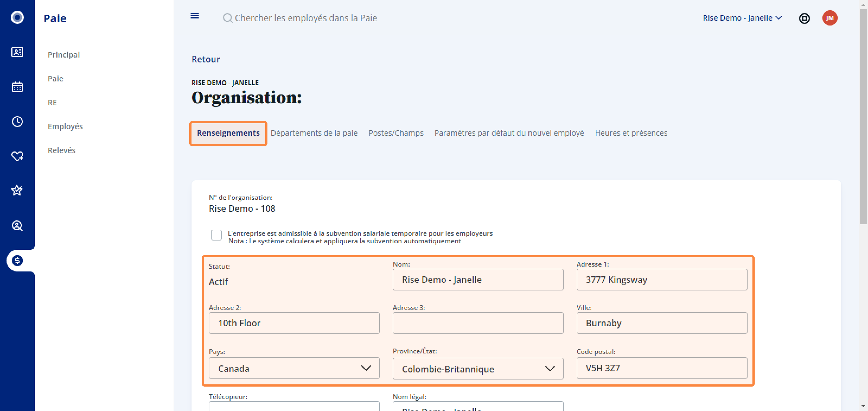Viewport: 868px width, 411px height.
Task: Click the 'Actif' status value
Action: (218, 282)
